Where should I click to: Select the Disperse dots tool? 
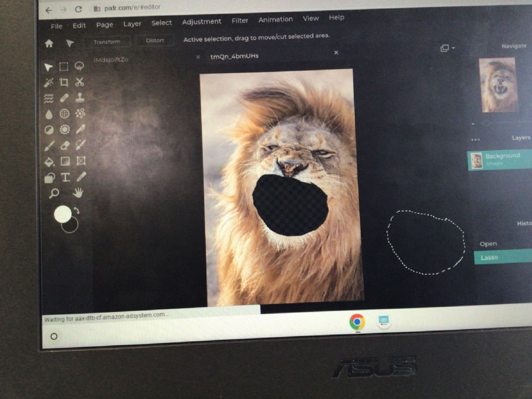click(x=80, y=113)
